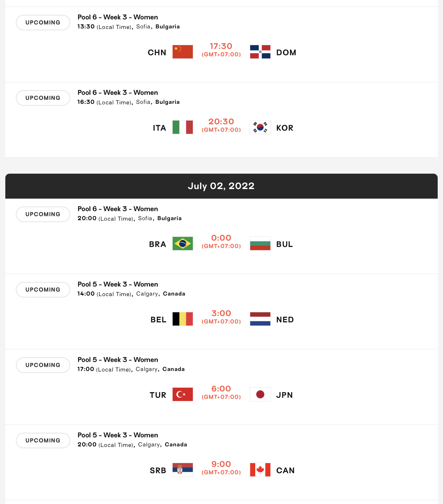Image resolution: width=443 pixels, height=504 pixels.
Task: Click the China flag icon
Action: 182,52
